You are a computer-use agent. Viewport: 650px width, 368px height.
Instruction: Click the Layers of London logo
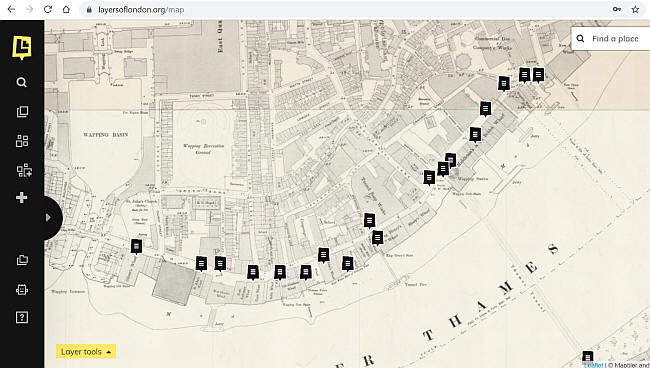(22, 48)
